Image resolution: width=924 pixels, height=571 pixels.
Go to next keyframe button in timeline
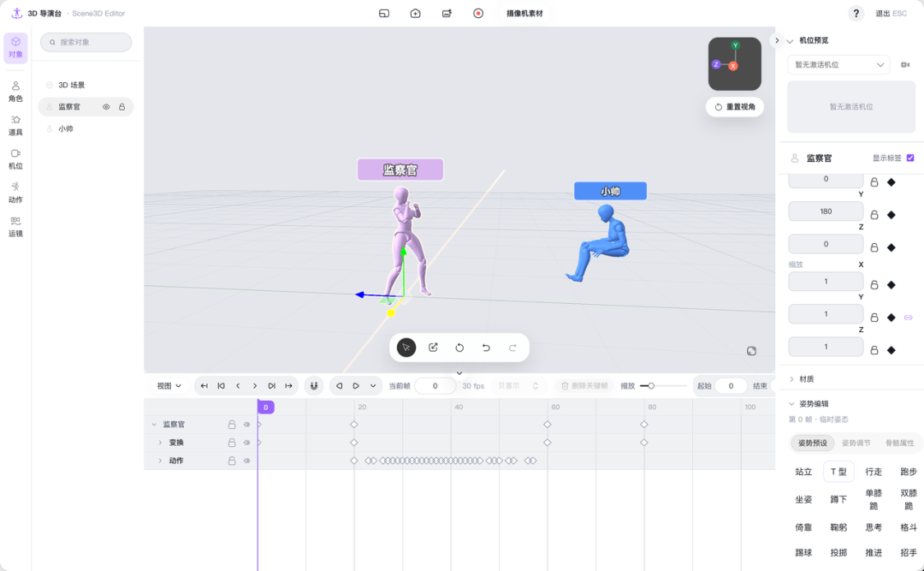[272, 386]
